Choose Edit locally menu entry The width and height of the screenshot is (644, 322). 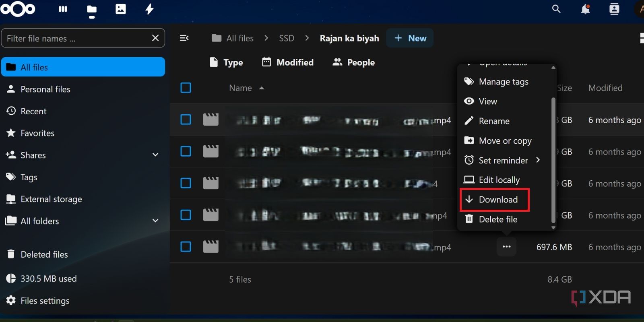coord(491,180)
